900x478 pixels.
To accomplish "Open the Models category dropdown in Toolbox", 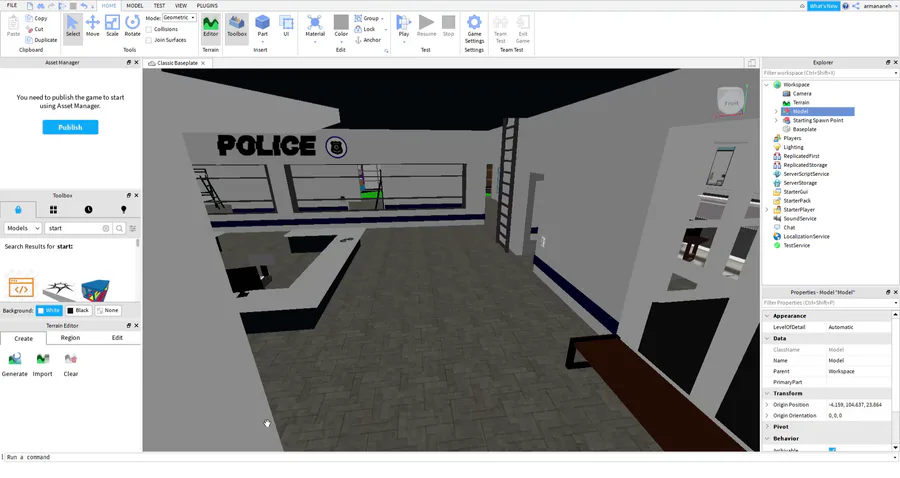I will 23,228.
